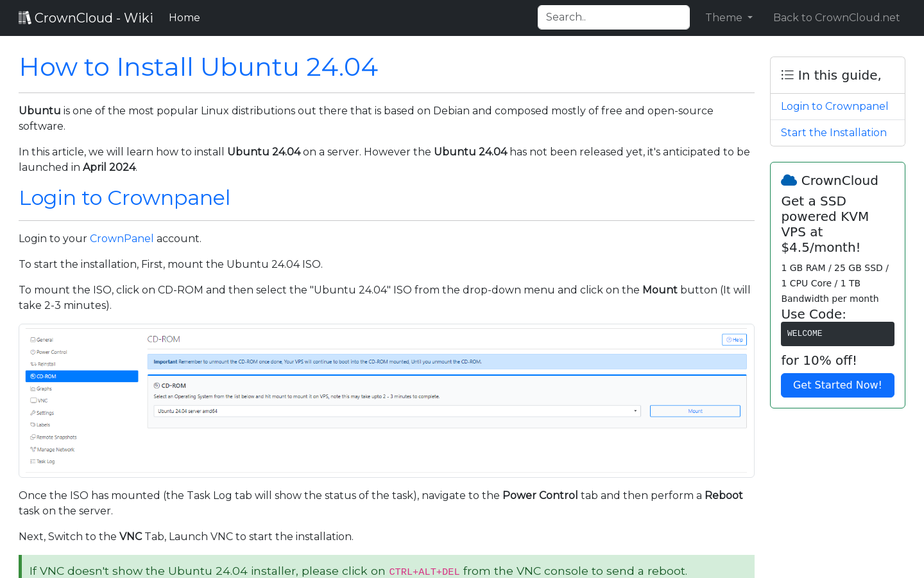Select the Labels tag icon
Screen dimensions: 924x578
click(33, 425)
